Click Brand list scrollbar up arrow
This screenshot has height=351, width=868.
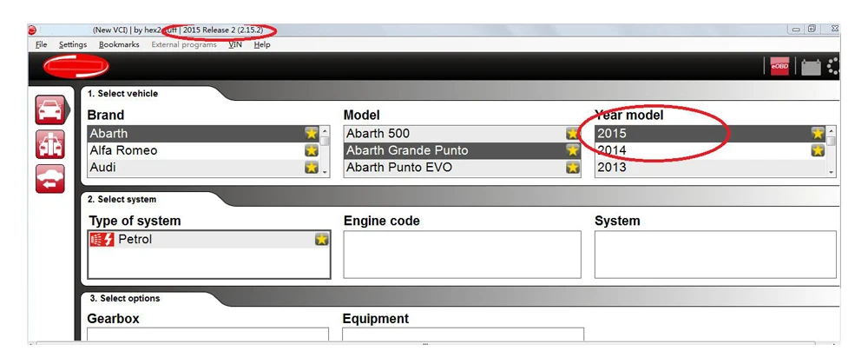[325, 131]
